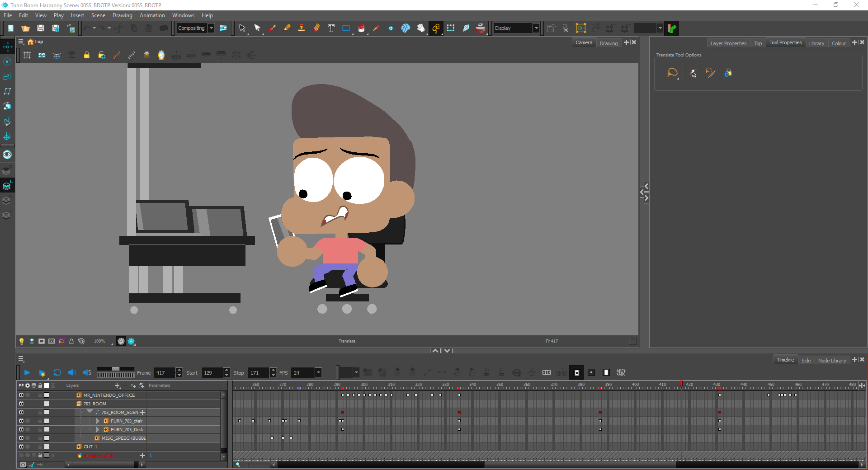Select the Dropper tool
This screenshot has width=868, height=470.
[376, 28]
